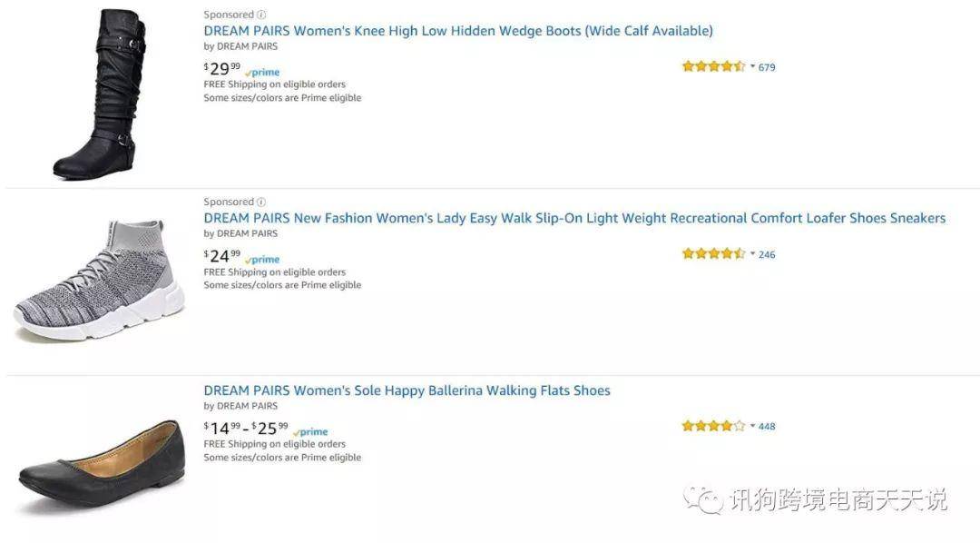This screenshot has height=543, width=980.
Task: Click the Sponsored info icon above sneakers listing
Action: point(261,202)
